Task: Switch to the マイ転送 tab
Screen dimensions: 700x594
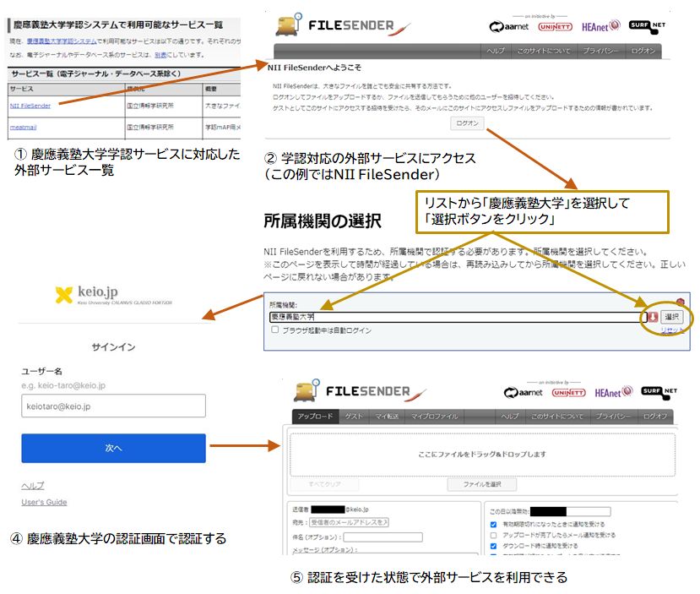Action: (387, 417)
